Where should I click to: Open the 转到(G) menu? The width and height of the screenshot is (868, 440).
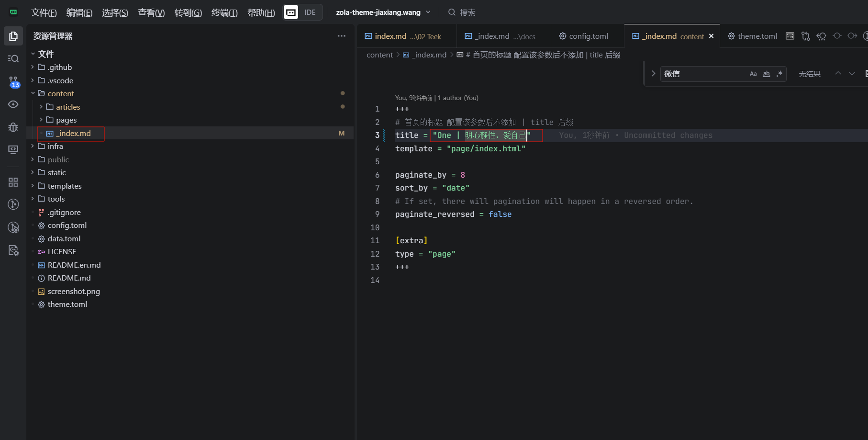click(x=188, y=12)
